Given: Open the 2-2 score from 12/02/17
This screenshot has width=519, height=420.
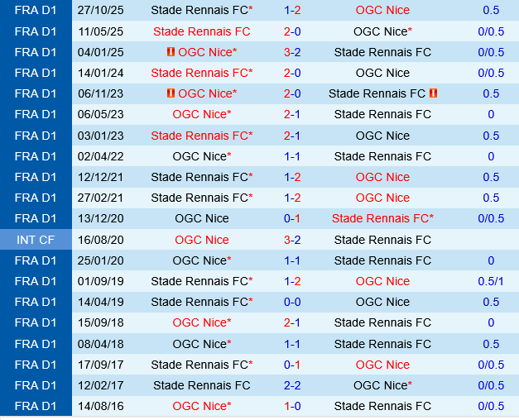Looking at the screenshot, I should [x=292, y=385].
